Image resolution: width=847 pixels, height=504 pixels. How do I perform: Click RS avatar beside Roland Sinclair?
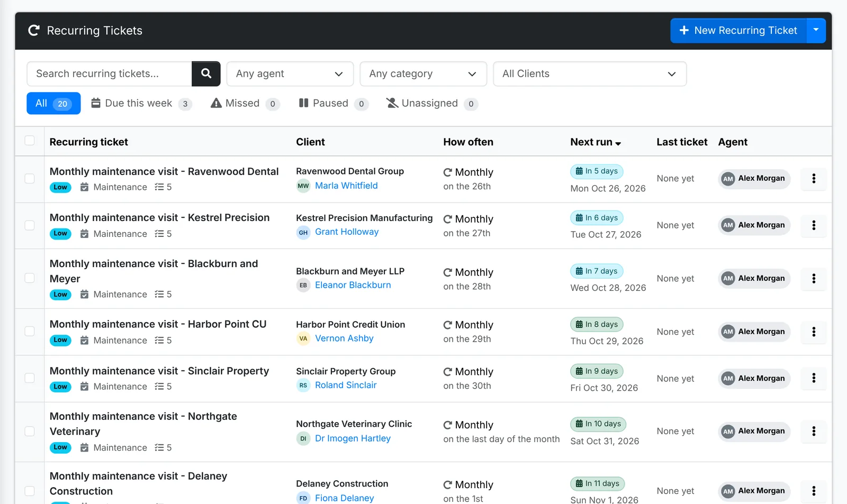tap(303, 385)
